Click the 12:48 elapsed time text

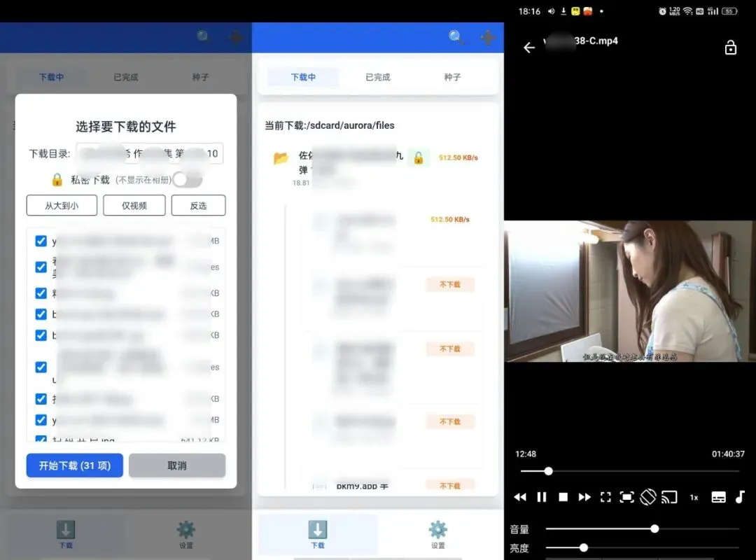pyautogui.click(x=526, y=454)
